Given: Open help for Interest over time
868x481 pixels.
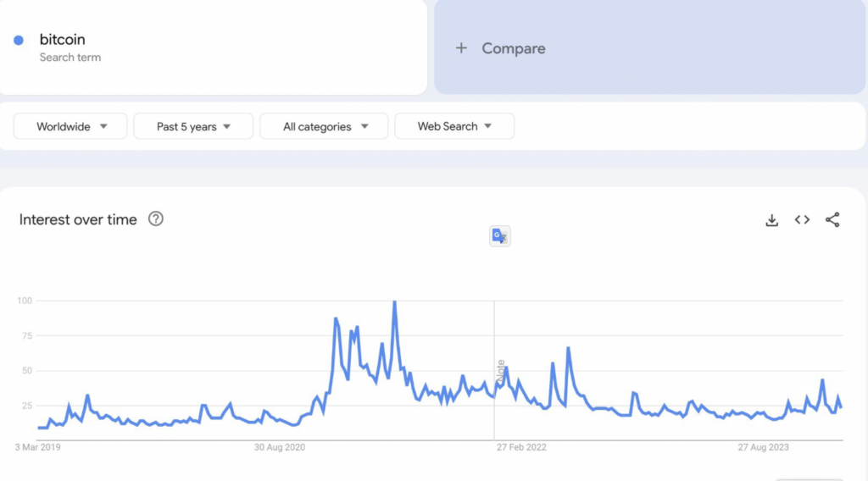Looking at the screenshot, I should tap(156, 219).
